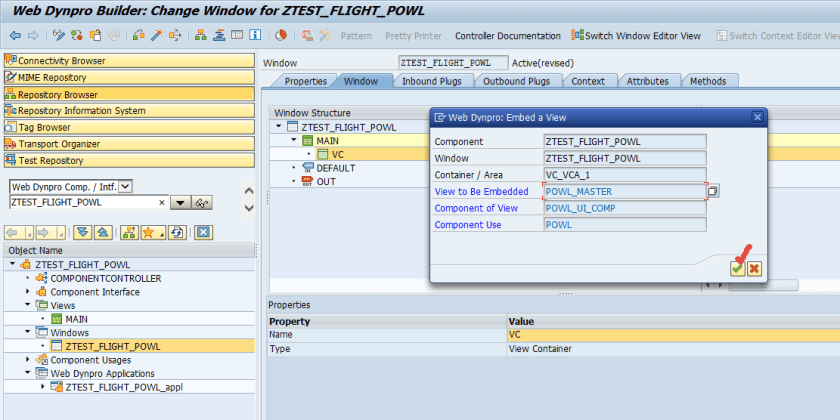Screen dimensions: 840x420
Task: Click the Collapse All double-up-arrow icon
Action: pyautogui.click(x=103, y=232)
